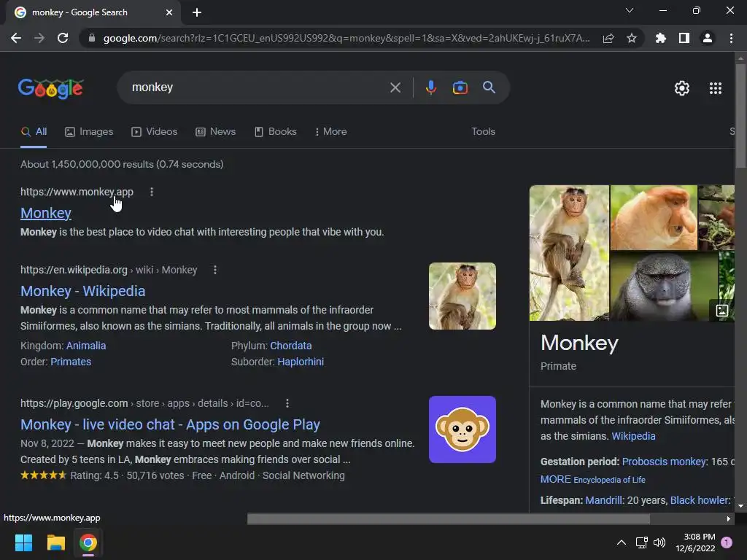Open the proboscis monkey photo
Screen dimensions: 747x560
[654, 217]
